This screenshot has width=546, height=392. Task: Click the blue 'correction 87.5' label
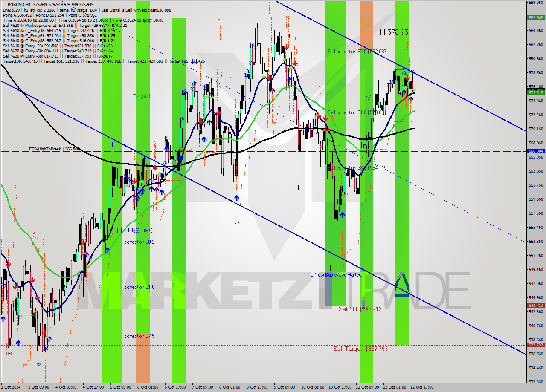(139, 336)
